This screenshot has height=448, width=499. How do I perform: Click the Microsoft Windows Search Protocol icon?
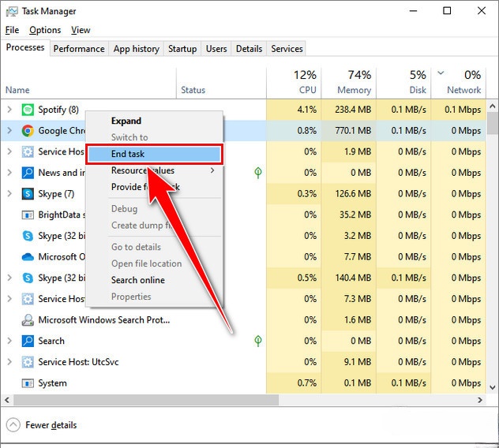[28, 320]
